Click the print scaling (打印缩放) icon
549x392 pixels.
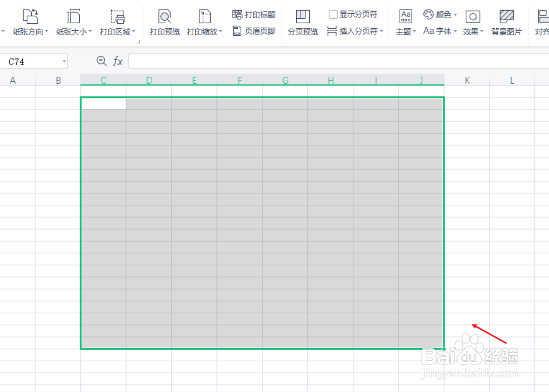pyautogui.click(x=204, y=17)
